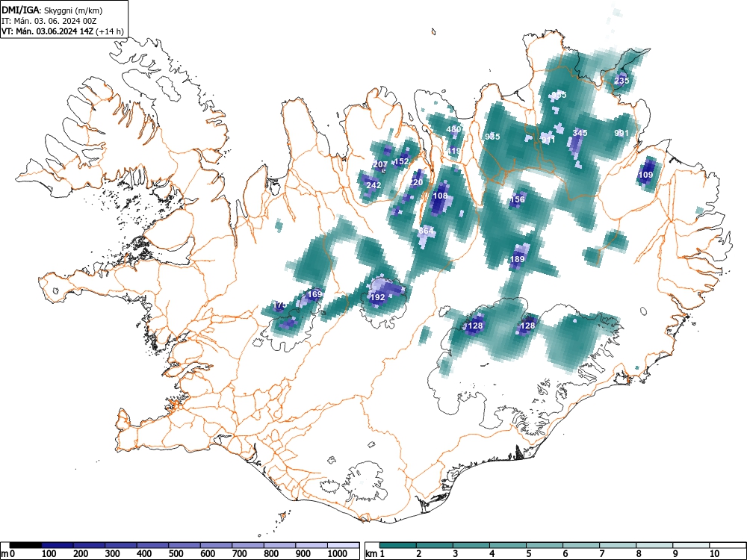Viewport: 747px width, 560px height.
Task: Click the '175' map value
Action: click(280, 305)
